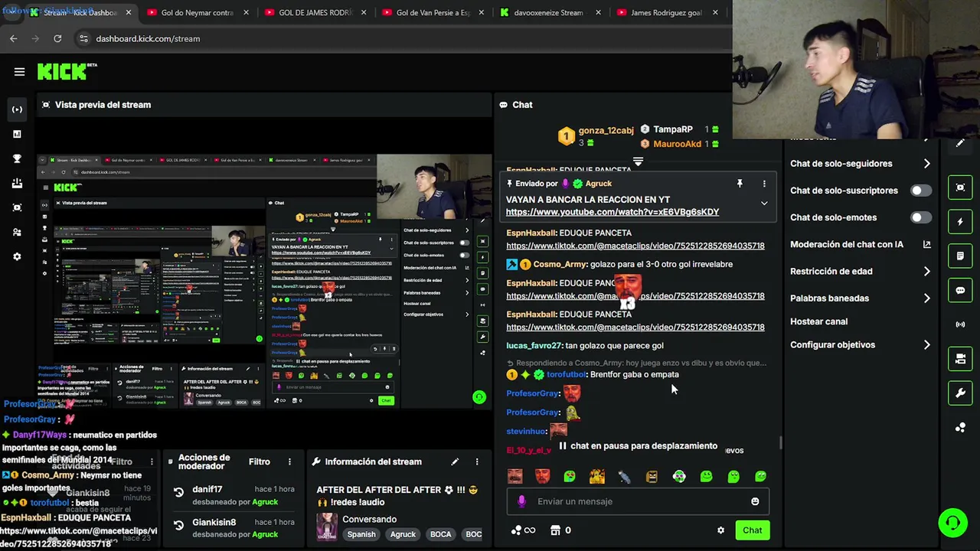This screenshot has height=551, width=980.
Task: Expand Configurar objetivos options
Action: [x=926, y=345]
